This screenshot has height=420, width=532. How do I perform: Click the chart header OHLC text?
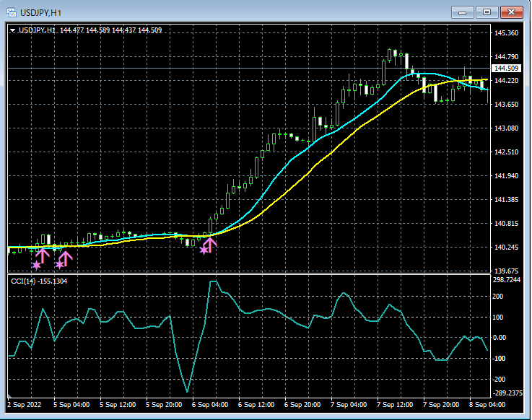111,30
